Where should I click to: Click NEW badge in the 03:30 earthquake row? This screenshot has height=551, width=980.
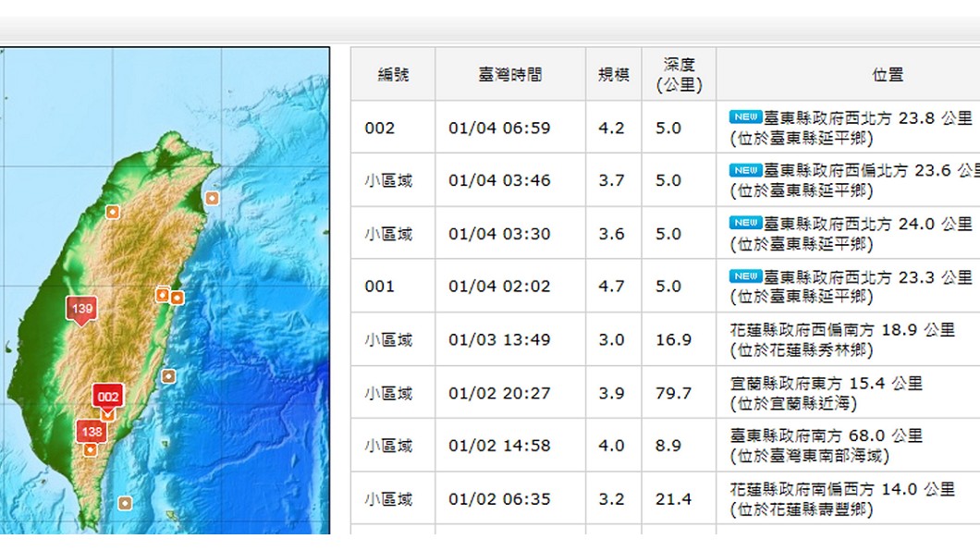pyautogui.click(x=745, y=223)
